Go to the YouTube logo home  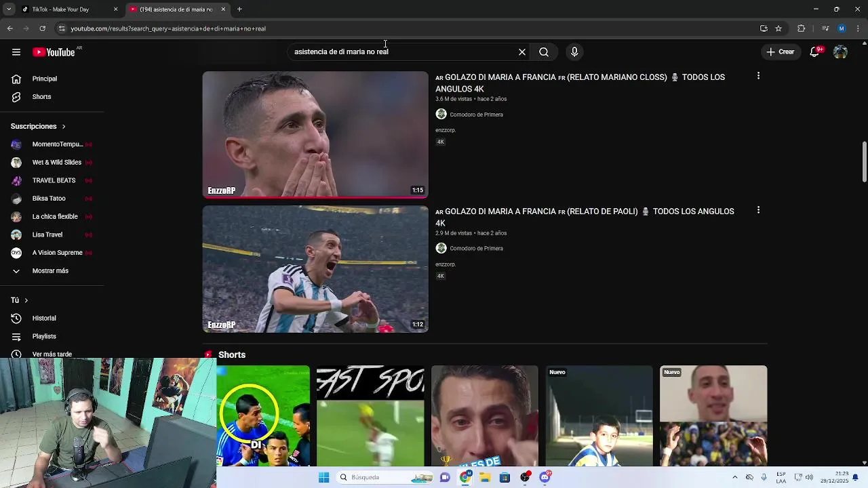point(54,52)
